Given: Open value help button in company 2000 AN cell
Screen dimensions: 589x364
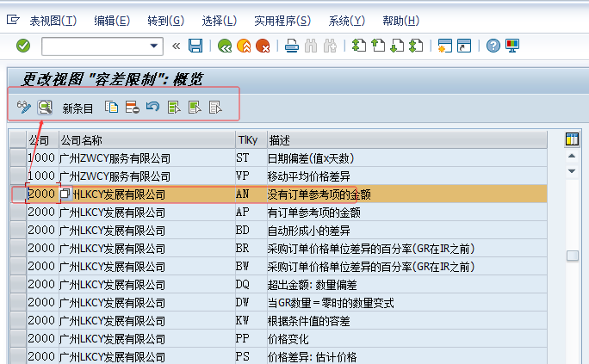Looking at the screenshot, I should point(65,194).
